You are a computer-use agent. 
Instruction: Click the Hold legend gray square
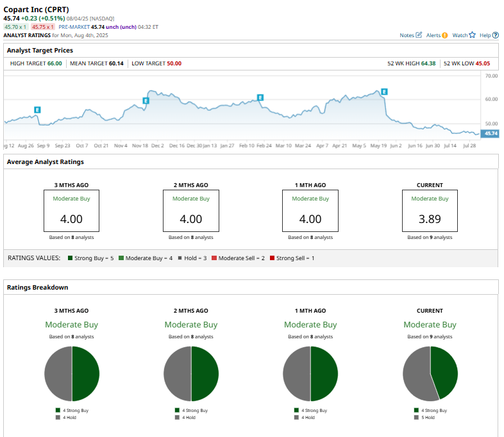point(180,258)
